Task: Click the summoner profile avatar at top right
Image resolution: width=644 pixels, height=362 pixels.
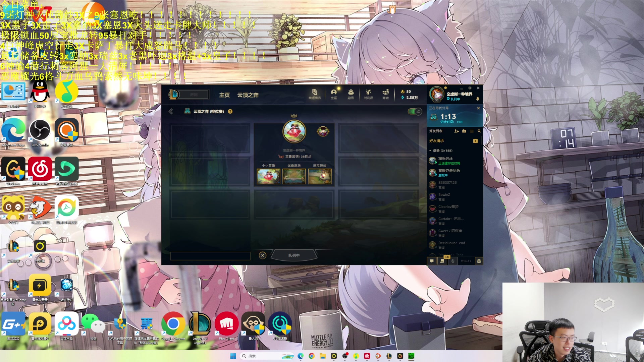Action: pyautogui.click(x=437, y=94)
